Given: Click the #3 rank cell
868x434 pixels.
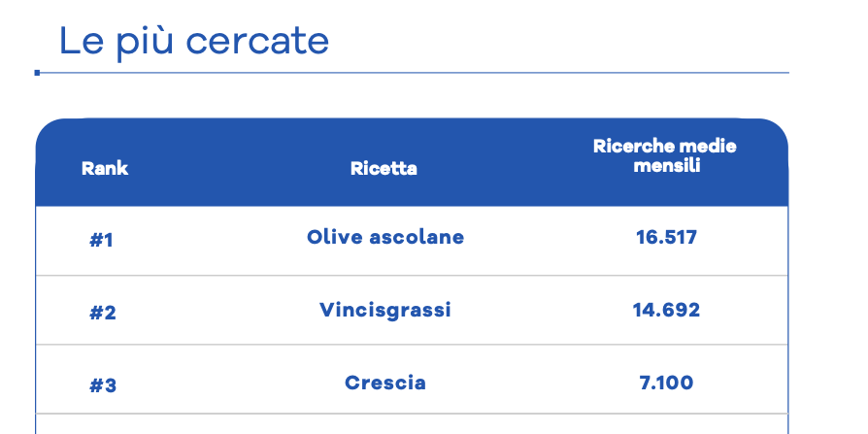Looking at the screenshot, I should tap(102, 385).
